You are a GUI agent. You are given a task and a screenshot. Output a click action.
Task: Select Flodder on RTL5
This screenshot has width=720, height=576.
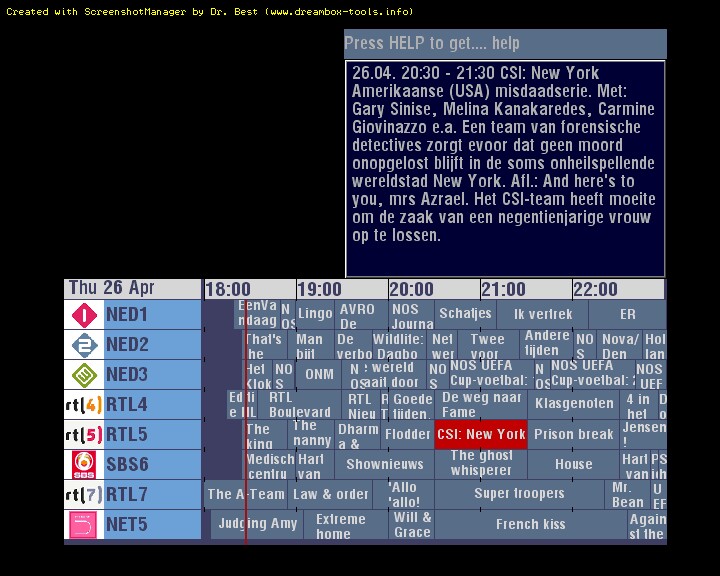[x=407, y=435]
